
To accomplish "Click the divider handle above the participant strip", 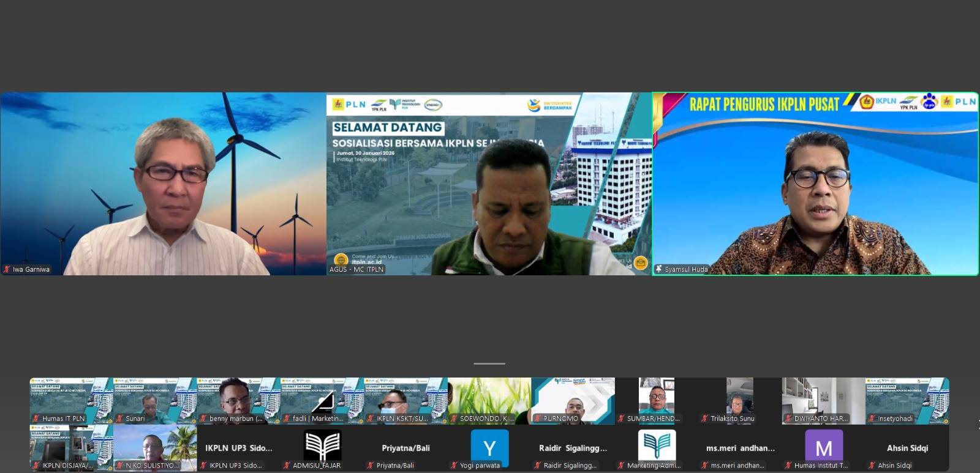I will (489, 363).
